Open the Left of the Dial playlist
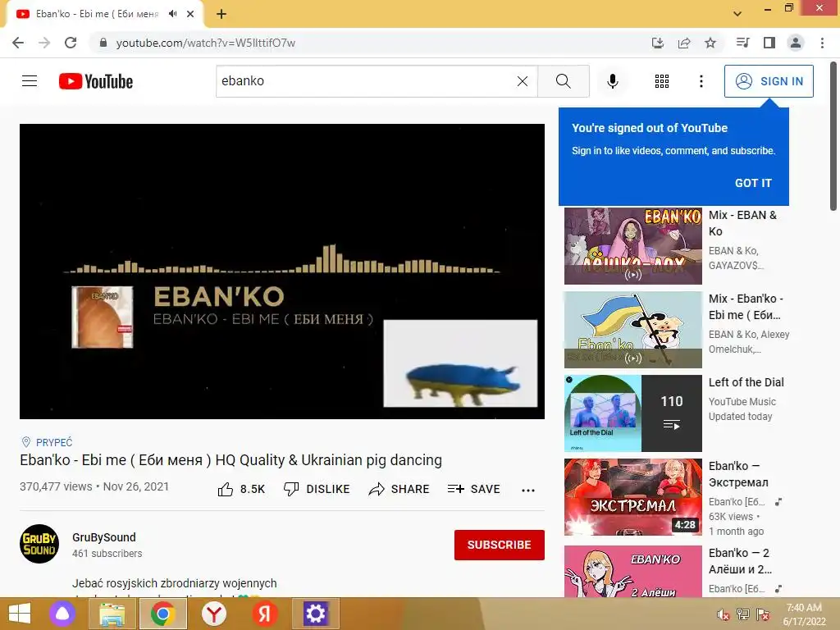The height and width of the screenshot is (630, 840). pos(632,413)
